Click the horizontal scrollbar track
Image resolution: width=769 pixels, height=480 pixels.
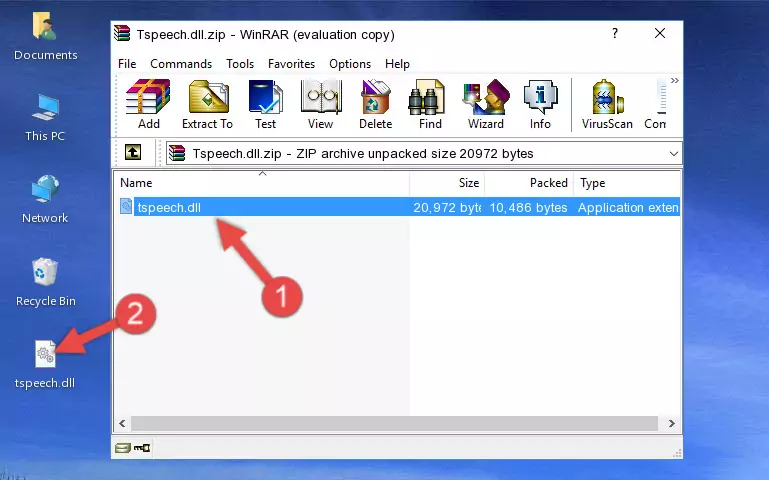pyautogui.click(x=394, y=423)
